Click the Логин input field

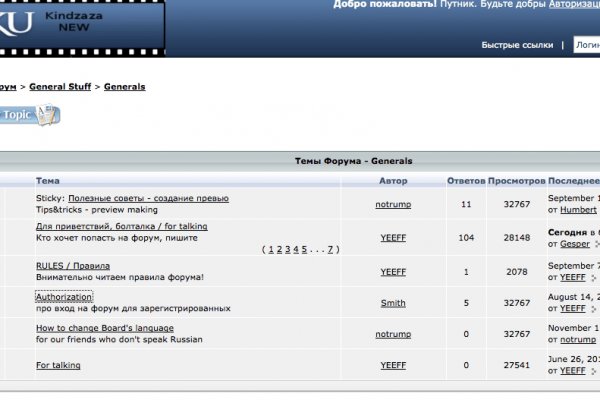(586, 45)
